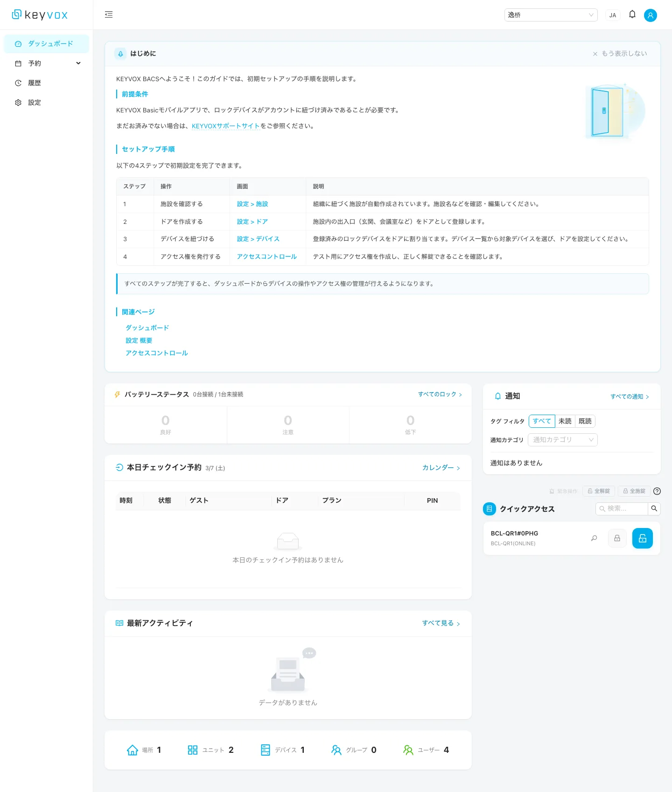Open 設定 in the sidebar
672x792 pixels.
35,103
